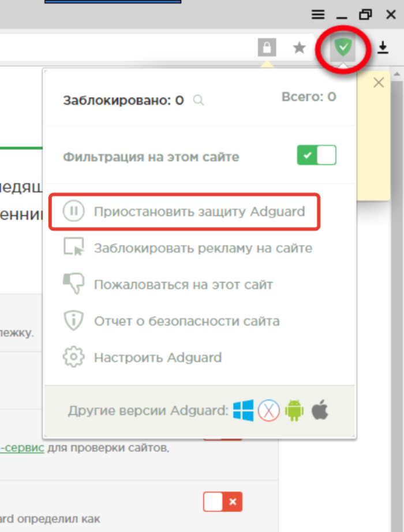Click the Заблокировано: 0 counter text
404x532 pixels.
(124, 100)
